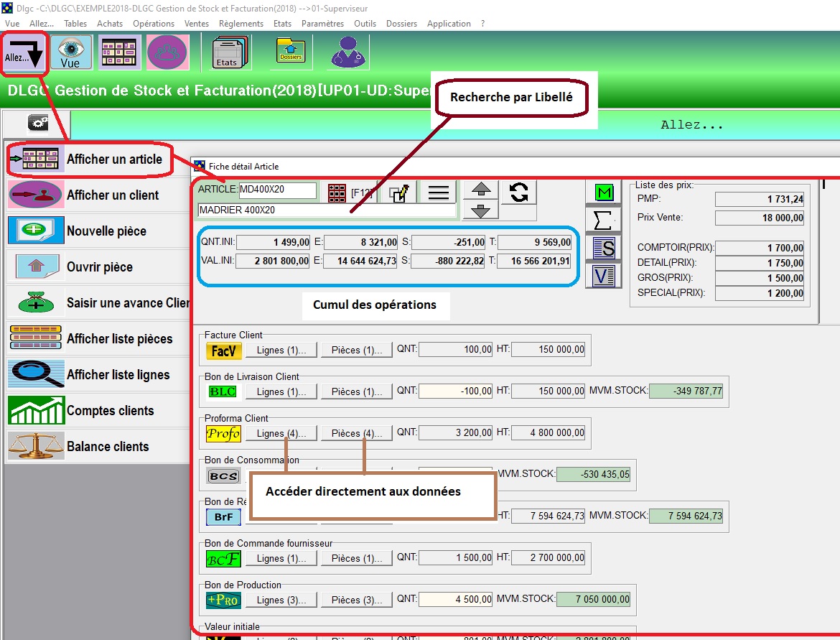Viewport: 840px width, 640px height.
Task: Open the Paramètres menu
Action: (x=322, y=24)
